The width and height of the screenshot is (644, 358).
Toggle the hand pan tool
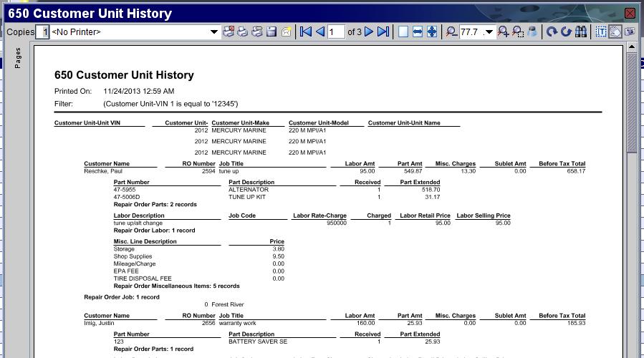pyautogui.click(x=615, y=32)
